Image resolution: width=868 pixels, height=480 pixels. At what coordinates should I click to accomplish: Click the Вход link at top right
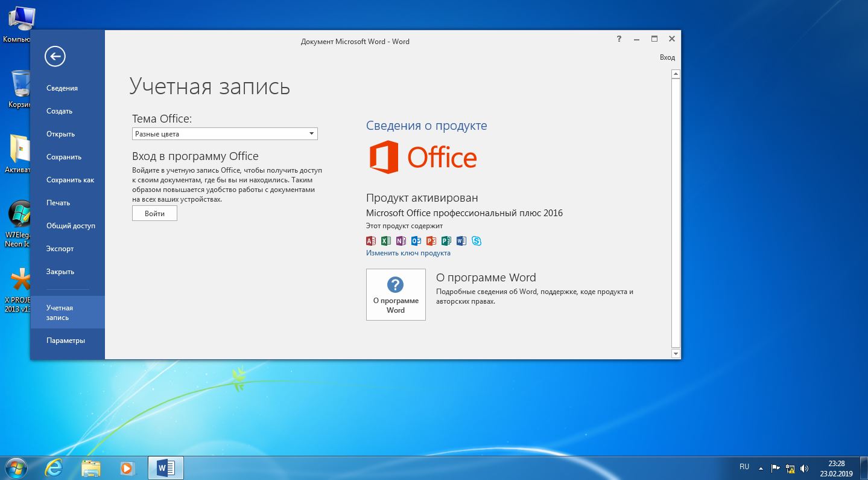tap(667, 57)
